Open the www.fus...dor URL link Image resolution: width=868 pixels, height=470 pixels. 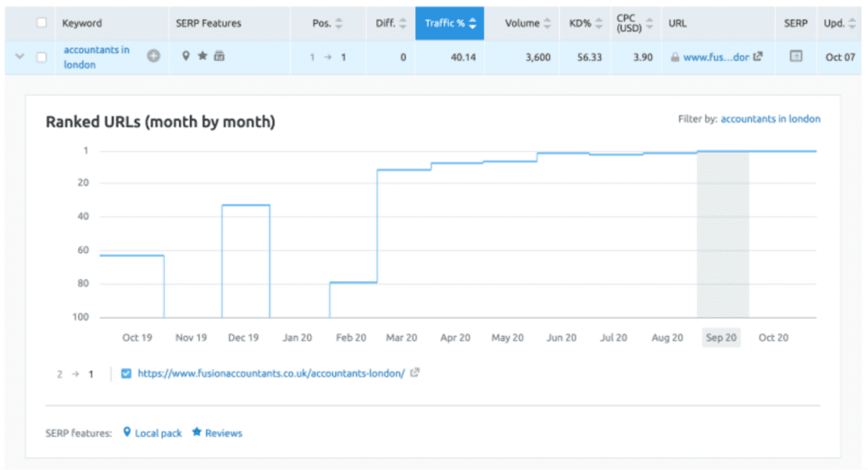point(715,57)
